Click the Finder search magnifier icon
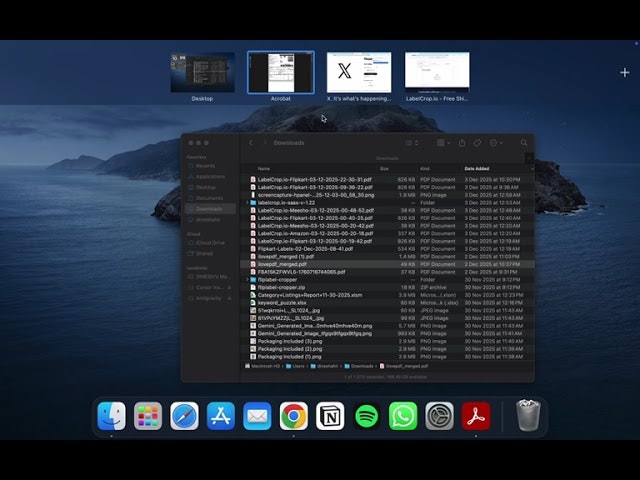 coord(524,143)
